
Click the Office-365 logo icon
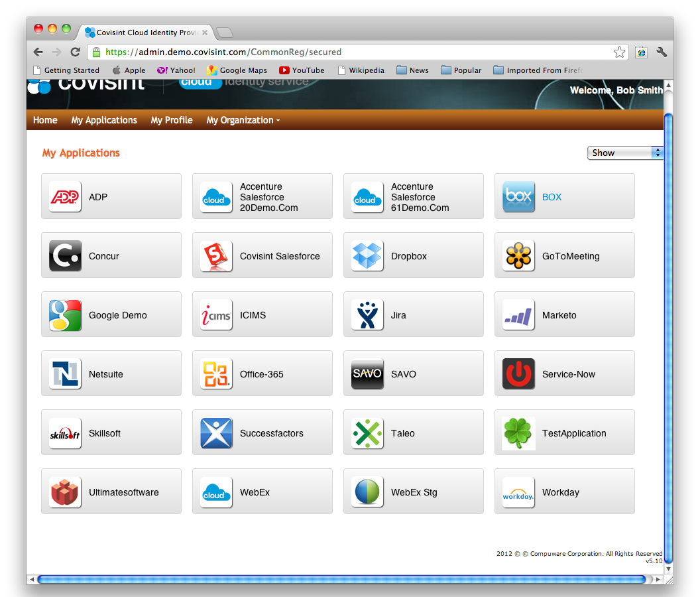click(216, 374)
